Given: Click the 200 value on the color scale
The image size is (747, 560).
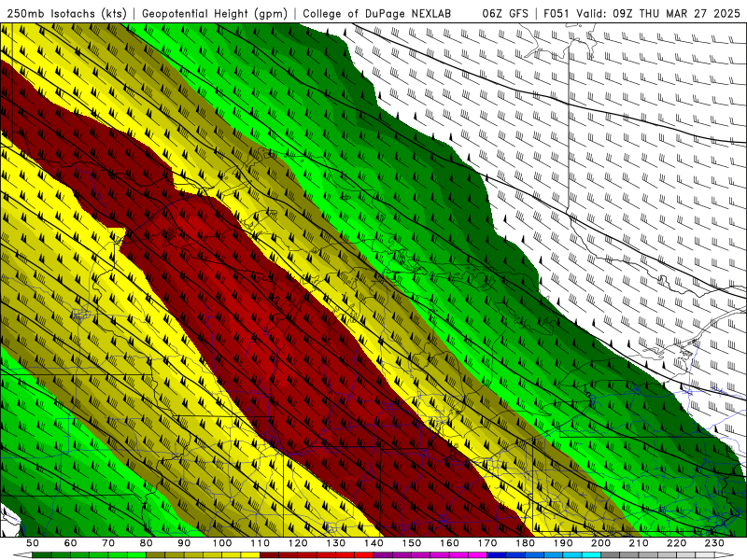Looking at the screenshot, I should point(600,543).
